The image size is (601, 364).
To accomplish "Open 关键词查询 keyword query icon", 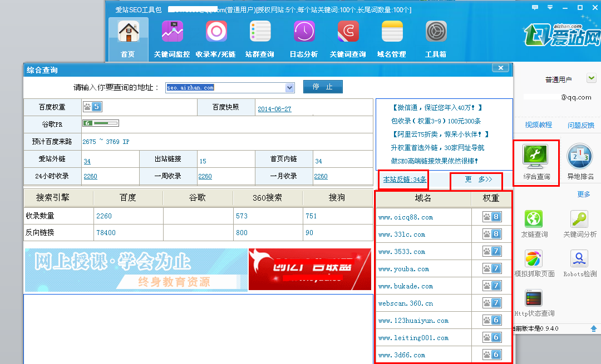I will tap(348, 39).
